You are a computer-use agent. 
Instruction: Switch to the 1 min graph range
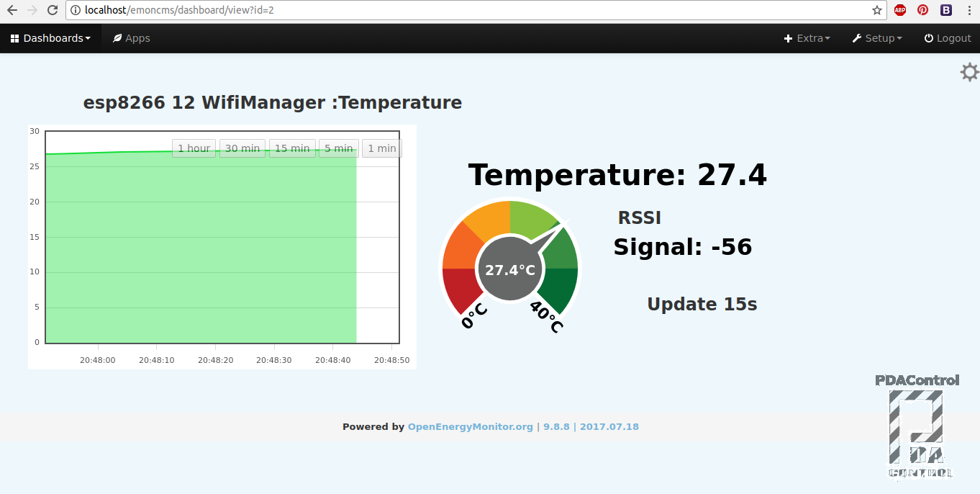click(x=381, y=148)
